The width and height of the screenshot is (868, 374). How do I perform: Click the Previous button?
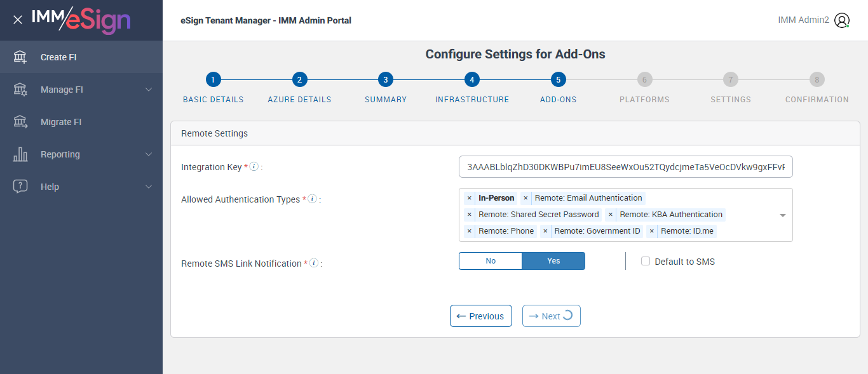[x=481, y=316]
